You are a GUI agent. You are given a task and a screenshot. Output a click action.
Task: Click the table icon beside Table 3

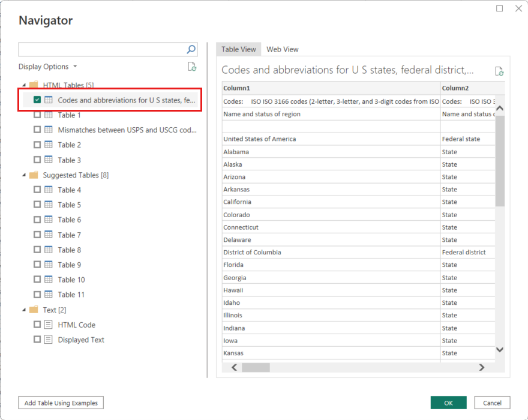pos(49,160)
